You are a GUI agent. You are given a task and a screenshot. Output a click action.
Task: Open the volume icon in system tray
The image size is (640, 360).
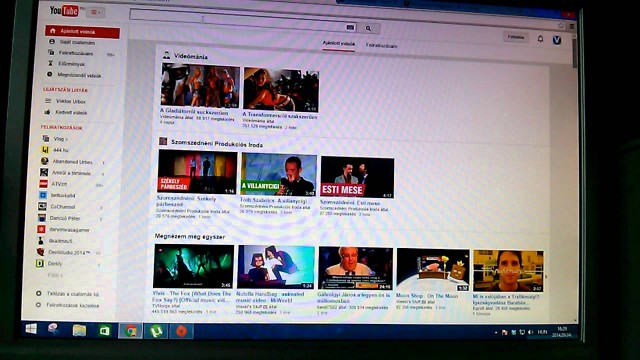(530, 332)
